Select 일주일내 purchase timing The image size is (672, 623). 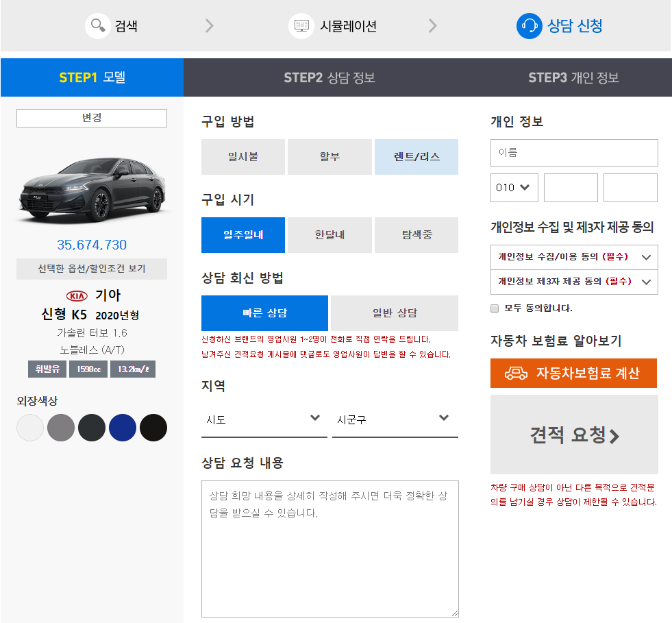[243, 235]
